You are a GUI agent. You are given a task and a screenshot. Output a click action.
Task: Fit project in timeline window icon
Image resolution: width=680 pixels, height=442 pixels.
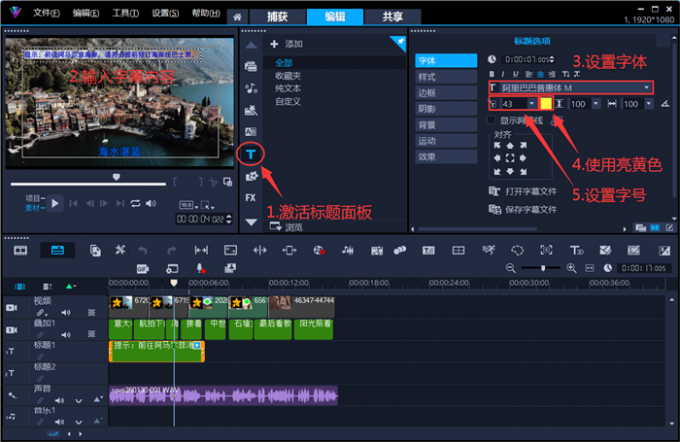click(590, 268)
